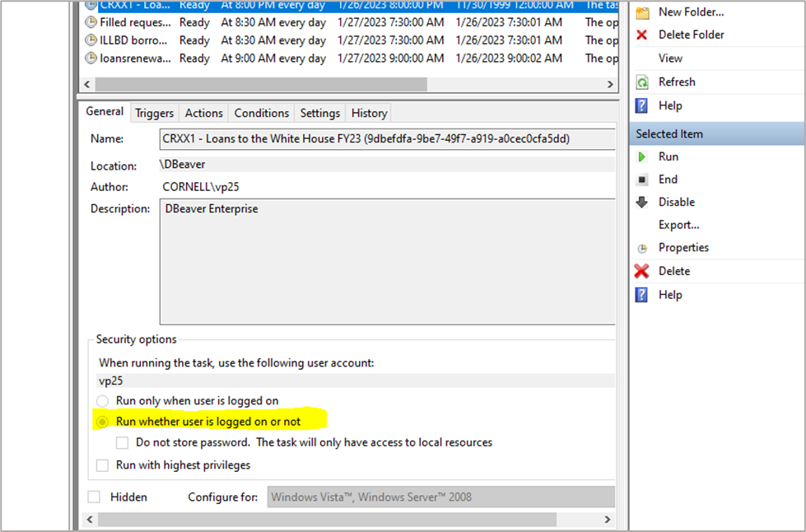The image size is (806, 532).
Task: Click the details pane scrollbar left arrow
Action: [90, 520]
